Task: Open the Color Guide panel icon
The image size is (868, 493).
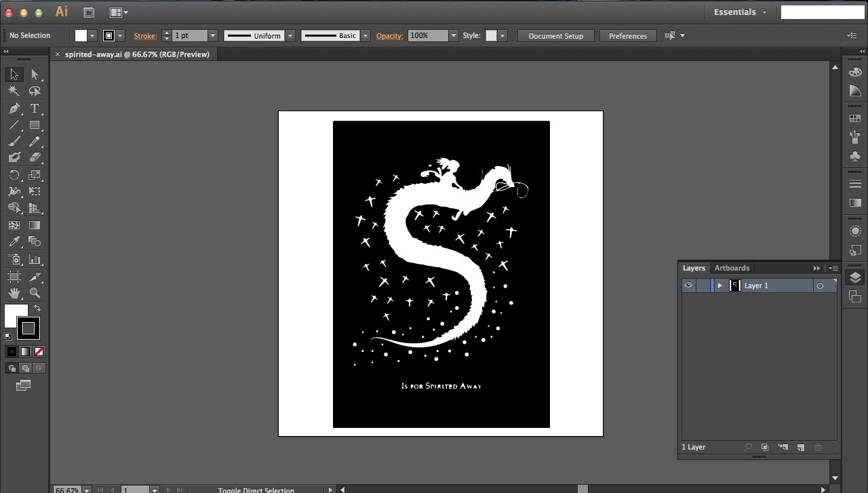Action: coord(855,91)
